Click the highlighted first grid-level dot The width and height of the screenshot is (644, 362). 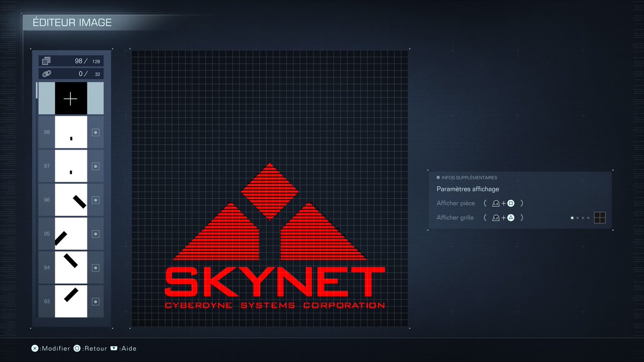[572, 218]
